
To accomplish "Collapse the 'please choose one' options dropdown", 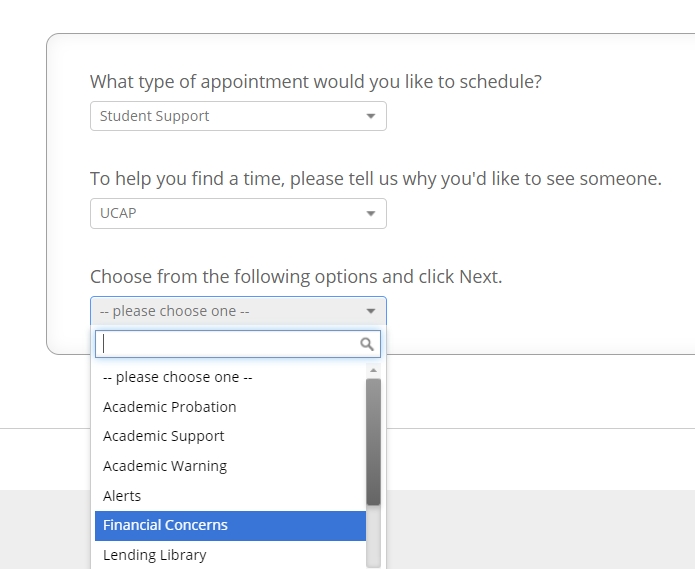I will click(238, 311).
